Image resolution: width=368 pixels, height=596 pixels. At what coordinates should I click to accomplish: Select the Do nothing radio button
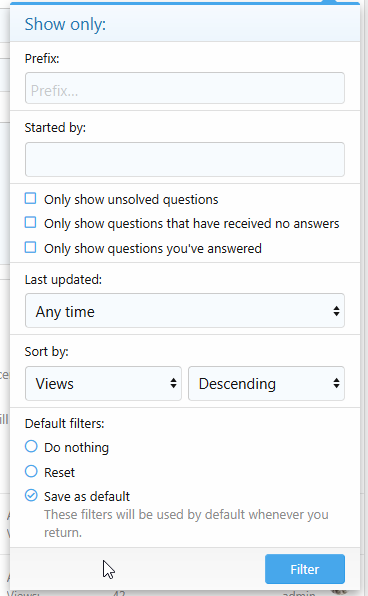31,446
